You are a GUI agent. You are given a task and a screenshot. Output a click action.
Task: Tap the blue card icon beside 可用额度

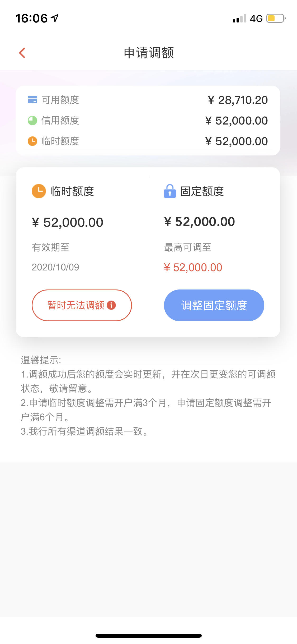pos(32,100)
